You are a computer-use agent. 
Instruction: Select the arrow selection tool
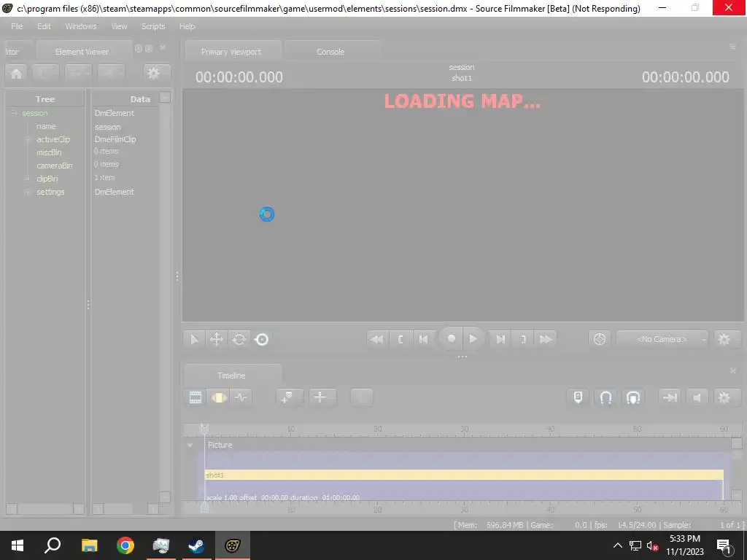point(194,339)
